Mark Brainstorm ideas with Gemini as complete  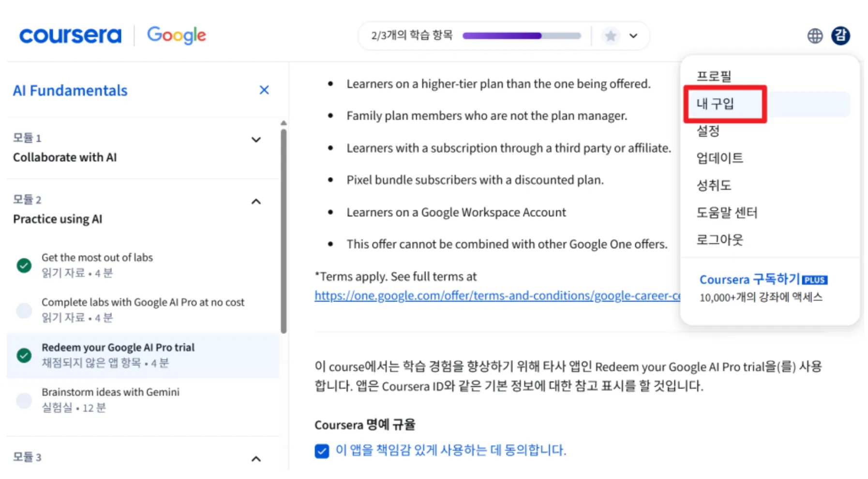tap(24, 400)
